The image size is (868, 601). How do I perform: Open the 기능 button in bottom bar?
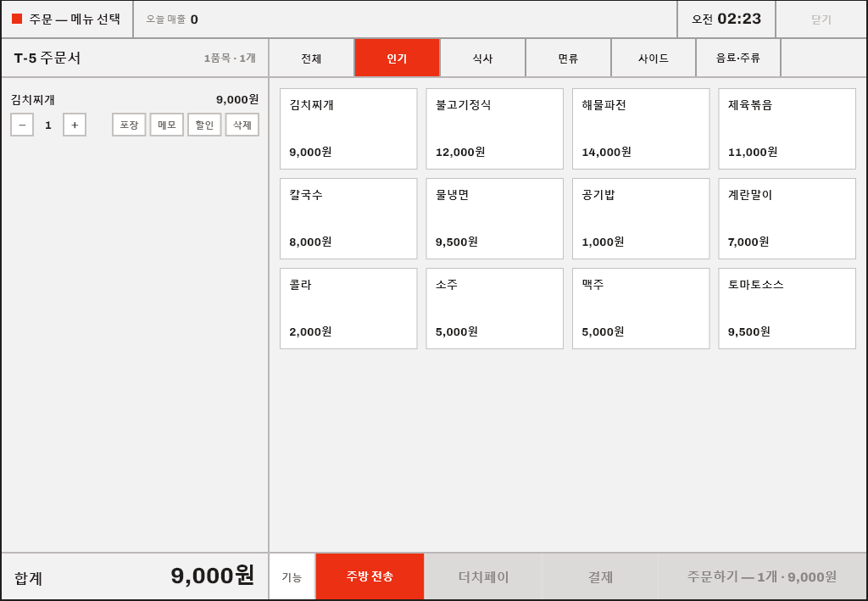pyautogui.click(x=292, y=576)
